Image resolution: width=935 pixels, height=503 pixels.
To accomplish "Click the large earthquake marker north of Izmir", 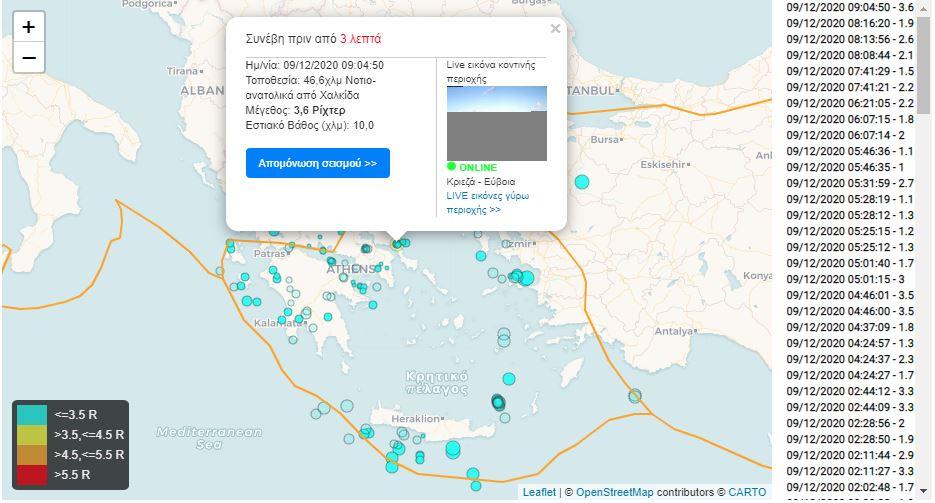I will coord(582,181).
